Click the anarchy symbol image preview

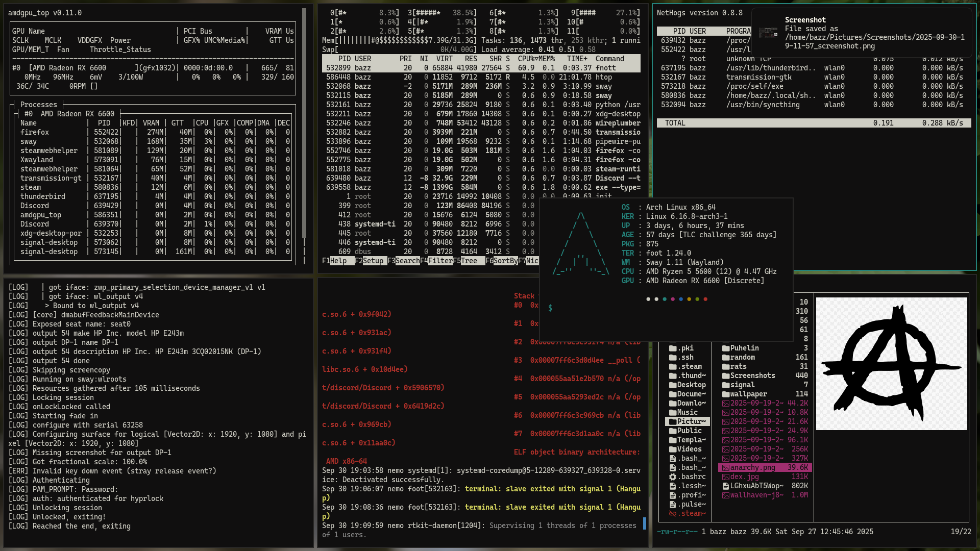tap(891, 363)
